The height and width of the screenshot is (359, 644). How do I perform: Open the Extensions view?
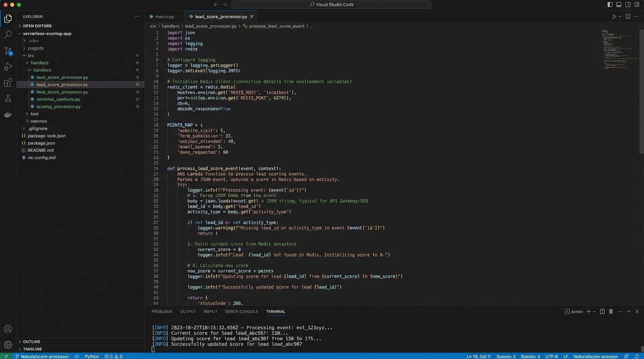pyautogui.click(x=8, y=83)
